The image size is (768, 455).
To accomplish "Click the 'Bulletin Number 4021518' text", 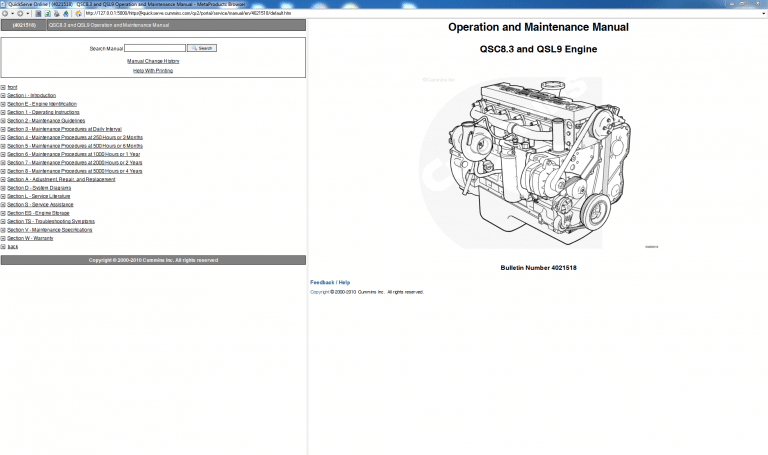I will click(538, 268).
